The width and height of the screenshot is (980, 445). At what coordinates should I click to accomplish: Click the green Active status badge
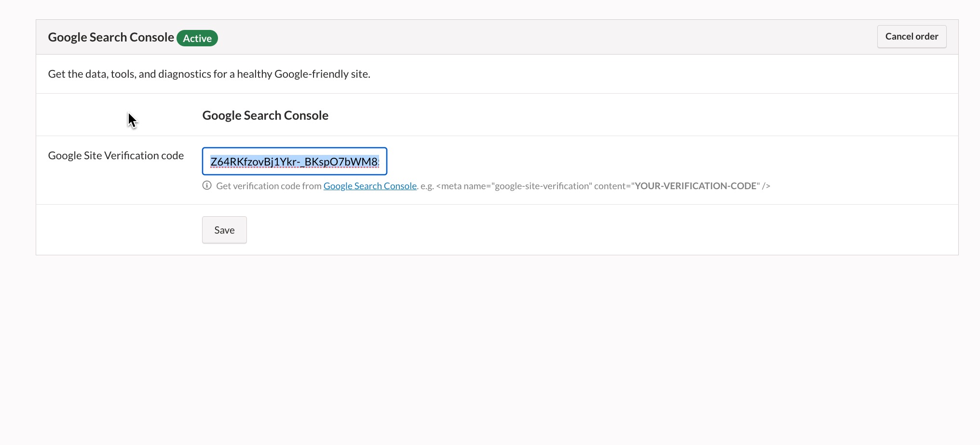click(x=197, y=38)
